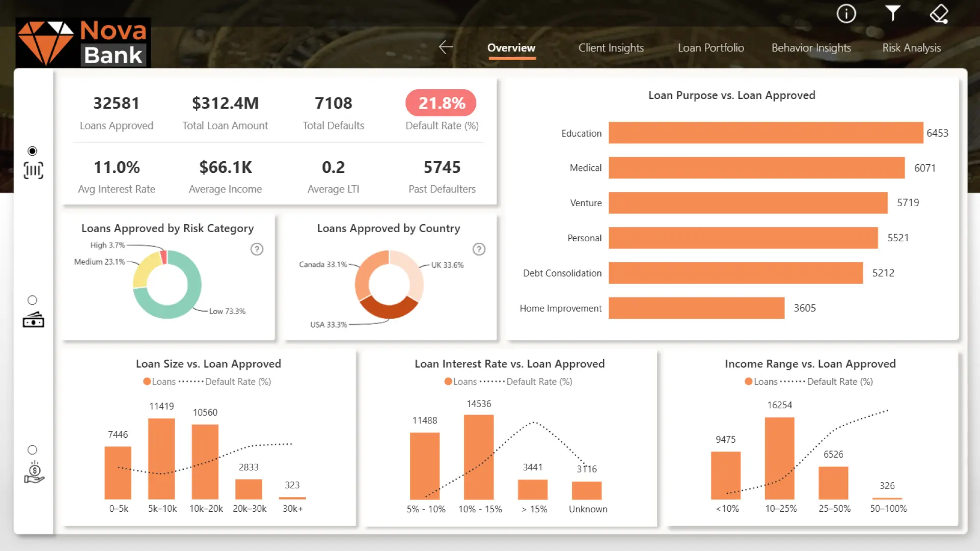
Task: Switch to Client Insights tab
Action: tap(610, 48)
